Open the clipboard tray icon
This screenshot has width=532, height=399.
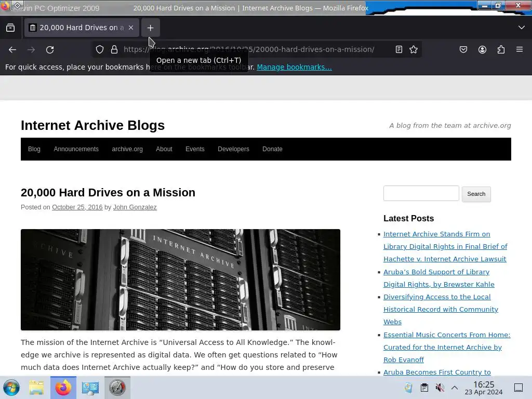pyautogui.click(x=424, y=388)
